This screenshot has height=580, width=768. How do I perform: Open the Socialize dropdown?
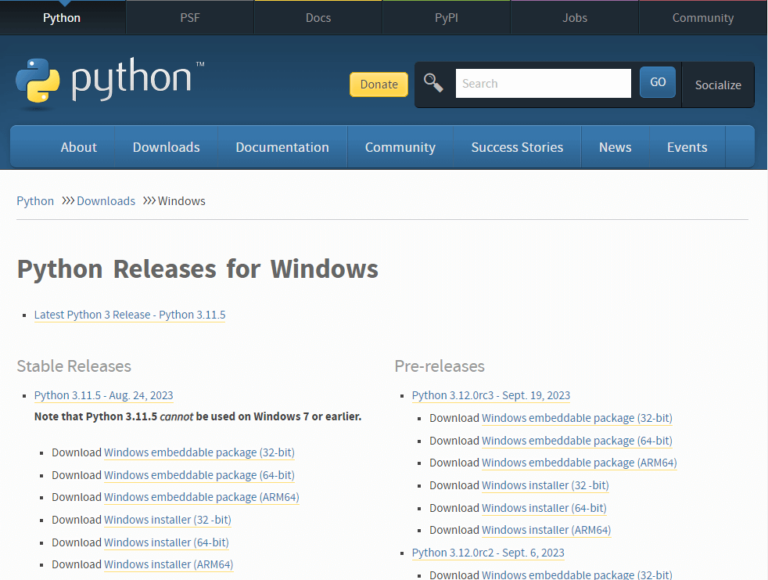[x=718, y=85]
